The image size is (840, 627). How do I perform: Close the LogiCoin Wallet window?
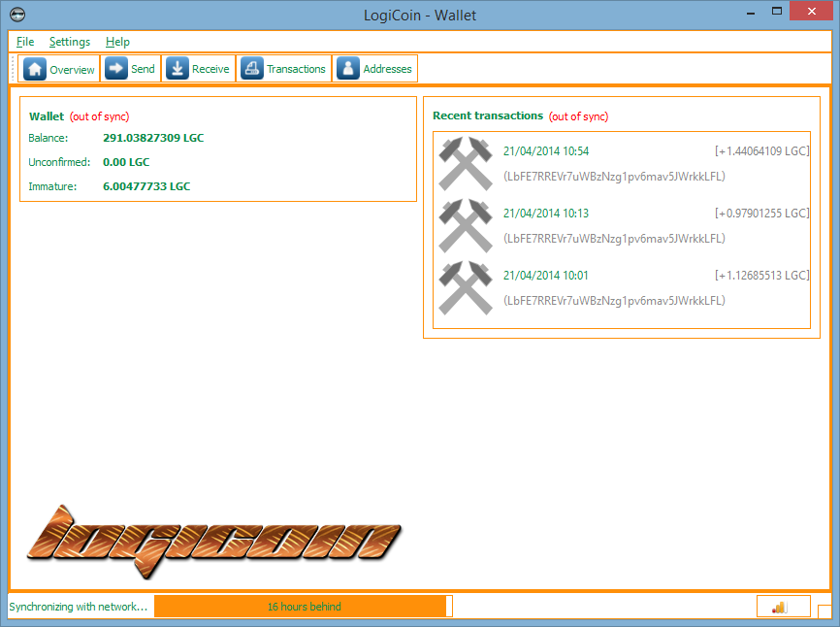[x=812, y=12]
